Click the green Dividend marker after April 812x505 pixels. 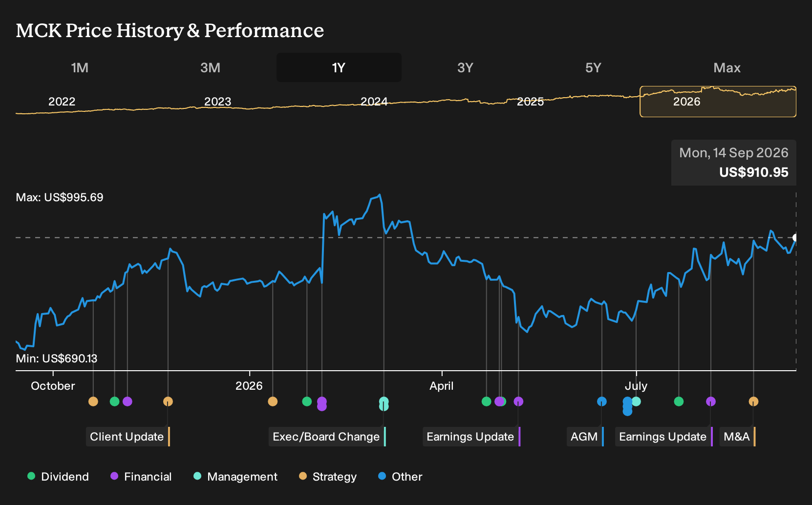coord(487,401)
